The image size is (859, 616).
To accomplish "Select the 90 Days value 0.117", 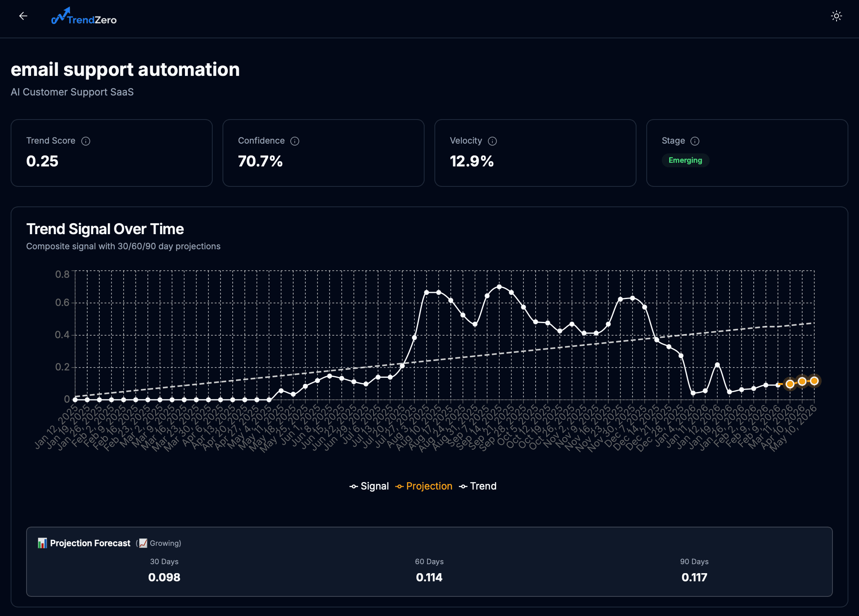I will [694, 577].
